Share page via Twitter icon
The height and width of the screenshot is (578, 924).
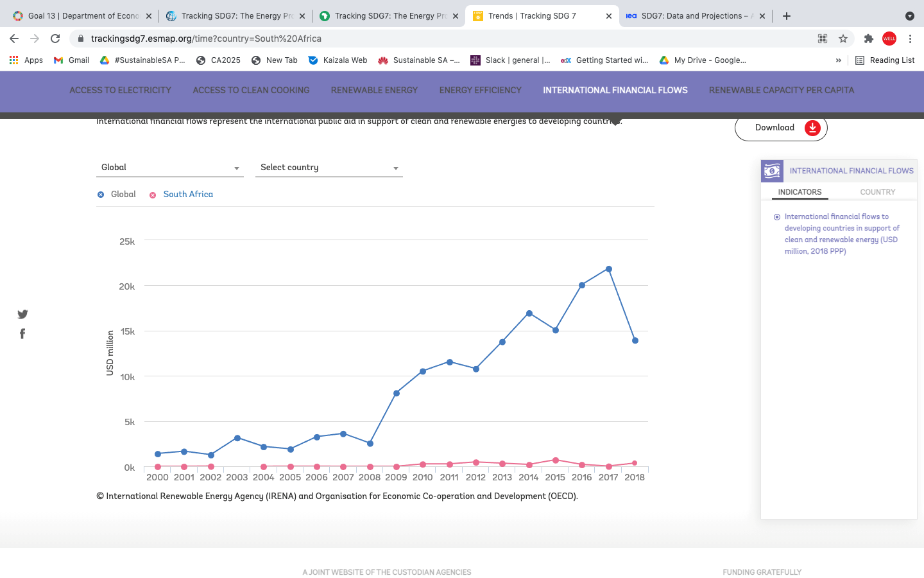pyautogui.click(x=22, y=314)
